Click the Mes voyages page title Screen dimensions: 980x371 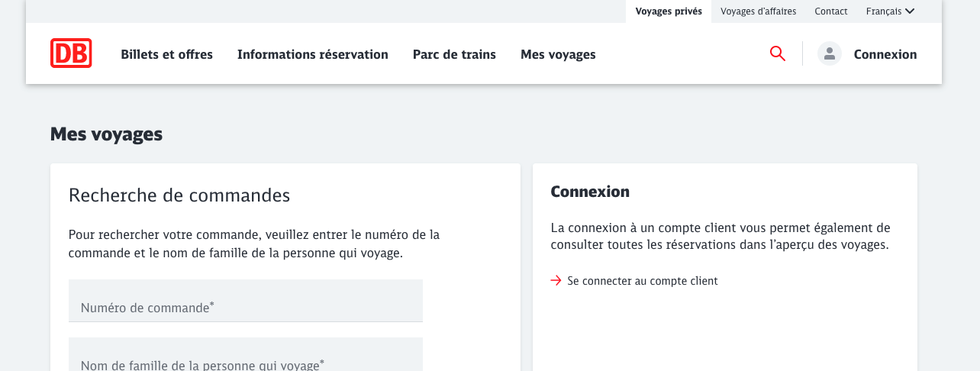[106, 134]
